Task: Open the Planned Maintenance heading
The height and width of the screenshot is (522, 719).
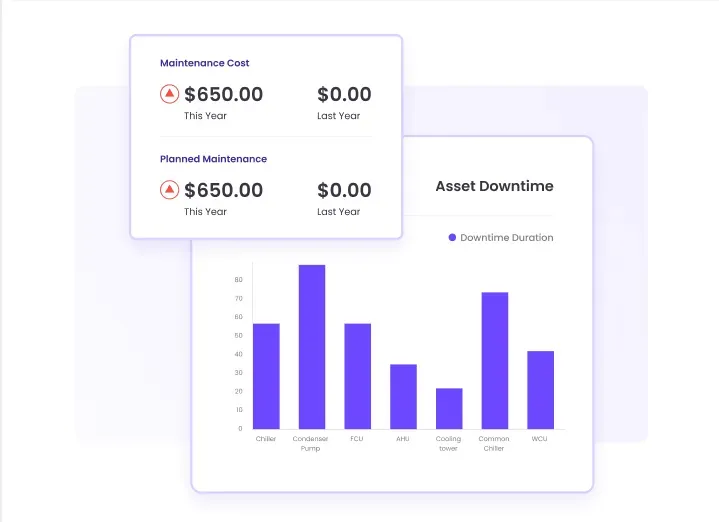Action: pyautogui.click(x=213, y=159)
